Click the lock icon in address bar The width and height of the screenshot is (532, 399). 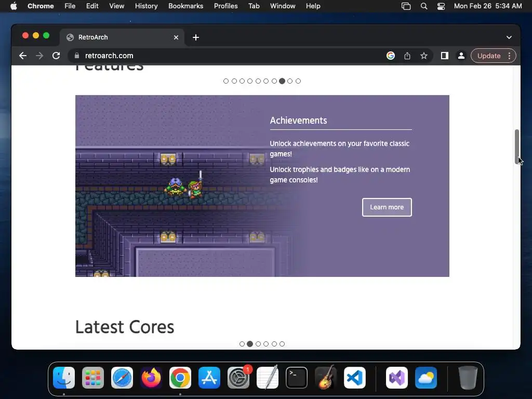[x=77, y=56]
